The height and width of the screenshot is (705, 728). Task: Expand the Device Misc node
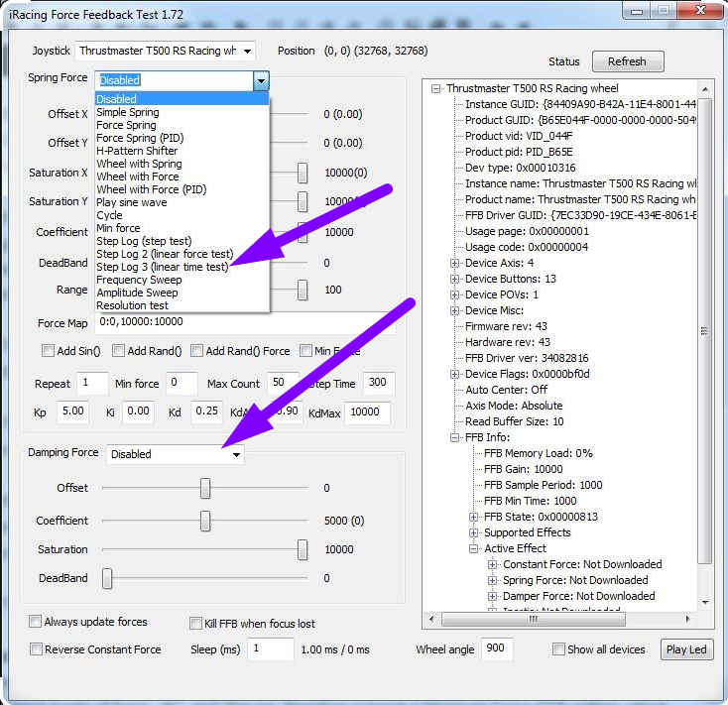pyautogui.click(x=455, y=311)
